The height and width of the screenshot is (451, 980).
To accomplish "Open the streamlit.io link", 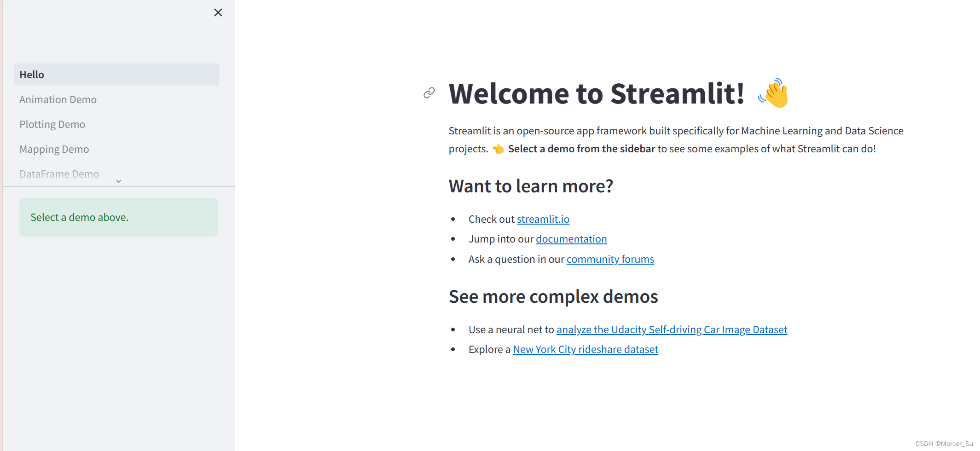I will click(543, 219).
